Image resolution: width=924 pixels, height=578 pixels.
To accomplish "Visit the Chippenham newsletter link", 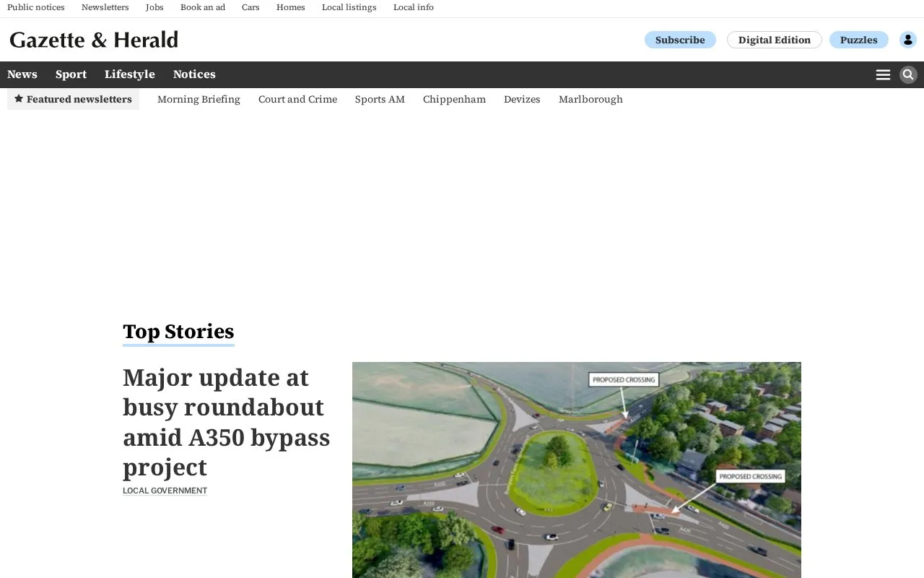I will coord(454,99).
